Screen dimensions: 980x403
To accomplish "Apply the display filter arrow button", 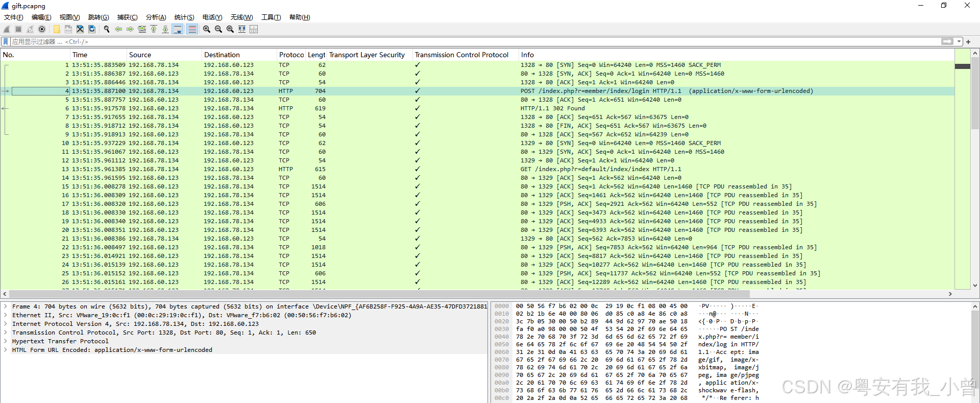I will [x=947, y=41].
